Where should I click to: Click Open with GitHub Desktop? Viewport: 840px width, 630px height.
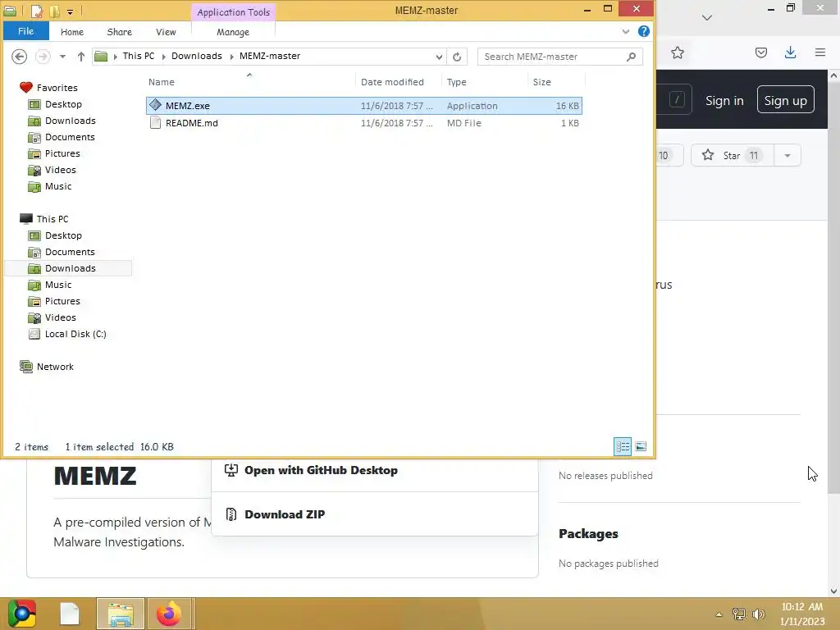(x=321, y=470)
